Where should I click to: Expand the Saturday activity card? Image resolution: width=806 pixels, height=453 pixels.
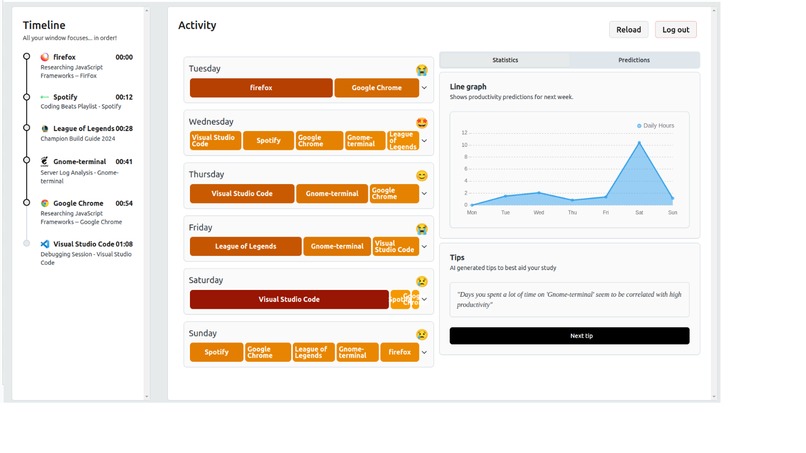pyautogui.click(x=424, y=299)
